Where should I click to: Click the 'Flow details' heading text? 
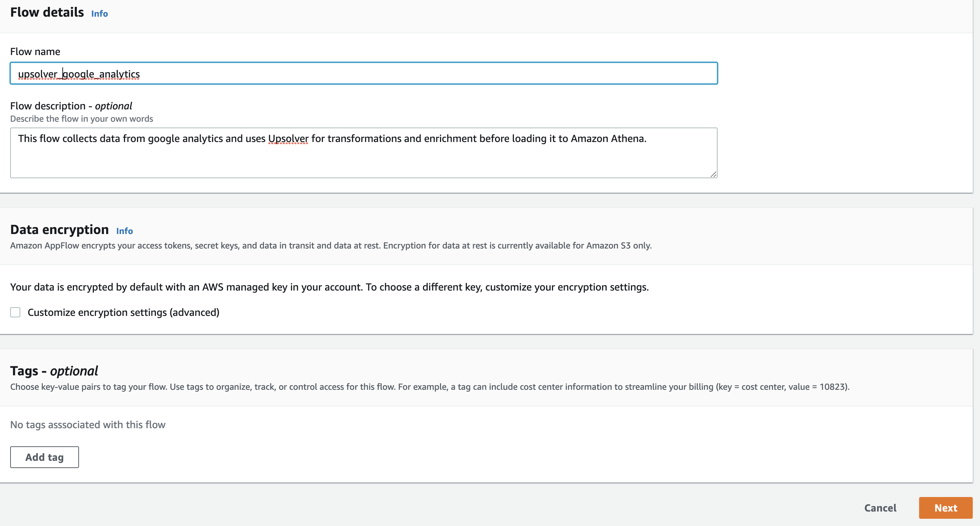pos(47,12)
